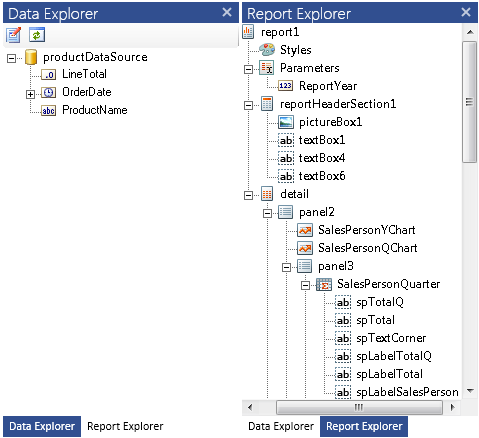The width and height of the screenshot is (479, 438).
Task: Select the LineTotal field label
Action: click(84, 74)
